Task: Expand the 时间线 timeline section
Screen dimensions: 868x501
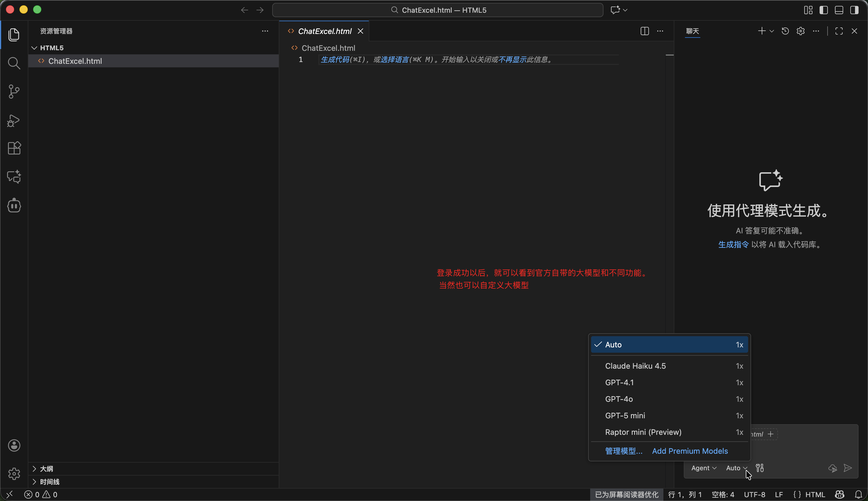Action: coord(49,482)
